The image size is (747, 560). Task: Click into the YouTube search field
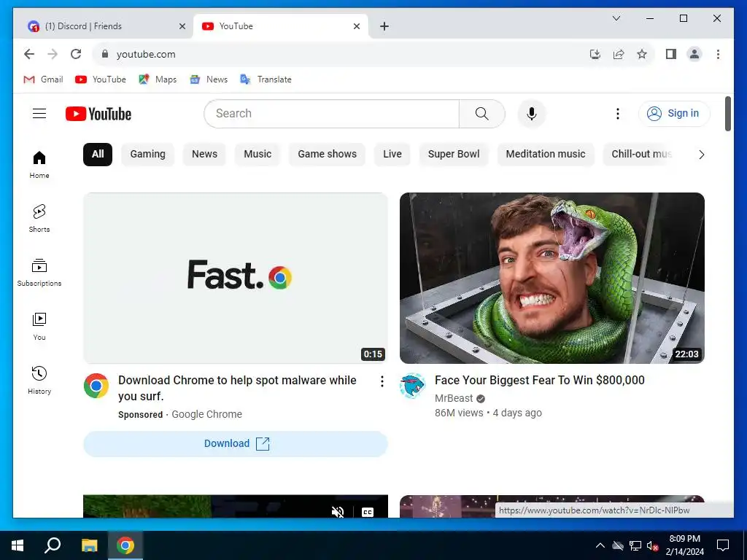(332, 113)
